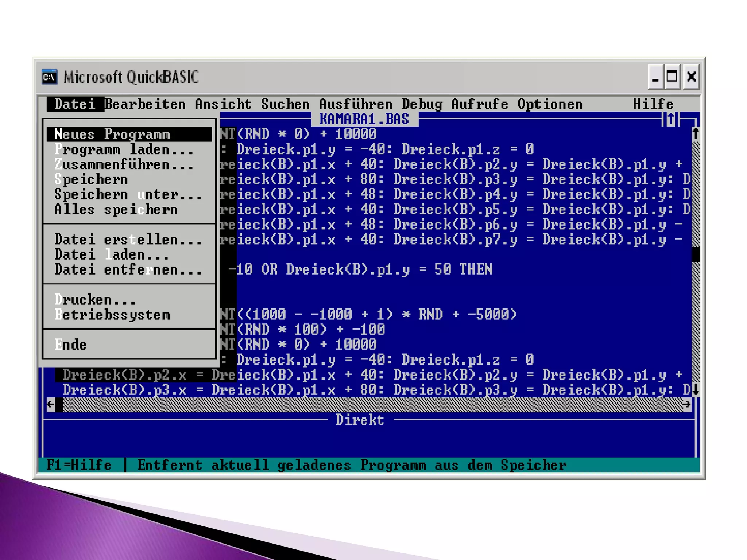Click horizontal scrollbar left arrow

(51, 404)
